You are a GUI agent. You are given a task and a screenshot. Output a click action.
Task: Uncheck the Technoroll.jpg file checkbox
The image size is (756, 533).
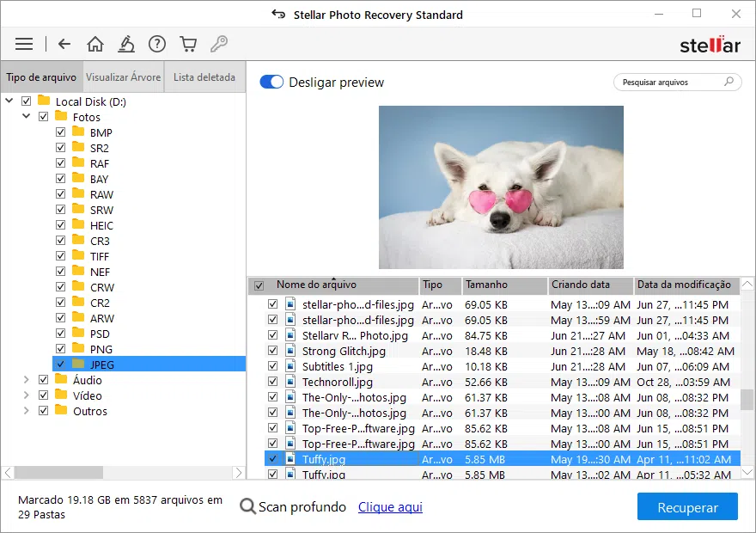click(272, 382)
